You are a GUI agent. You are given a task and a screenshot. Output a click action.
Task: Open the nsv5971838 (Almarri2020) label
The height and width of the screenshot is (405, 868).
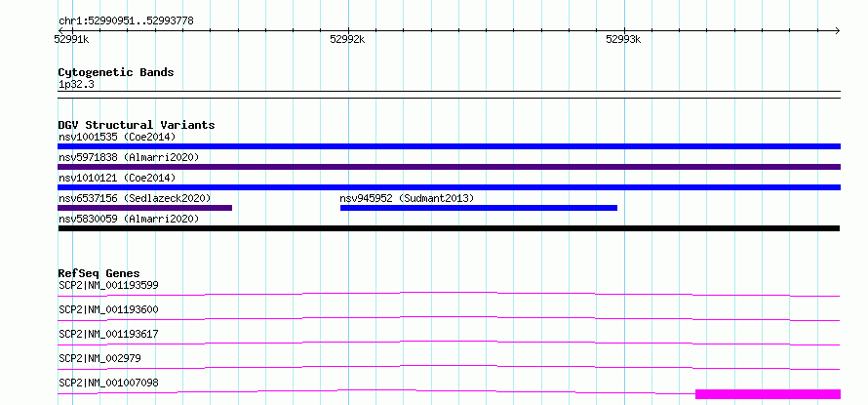129,157
